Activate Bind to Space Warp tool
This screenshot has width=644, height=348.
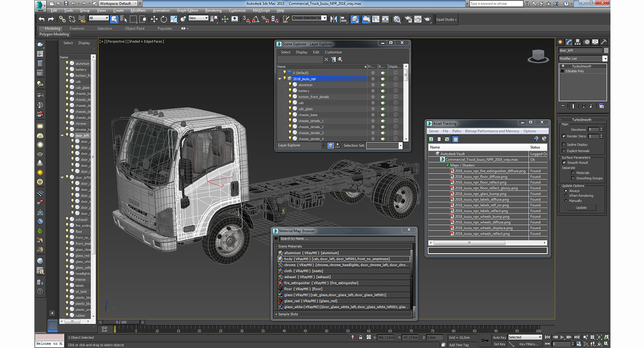click(82, 19)
